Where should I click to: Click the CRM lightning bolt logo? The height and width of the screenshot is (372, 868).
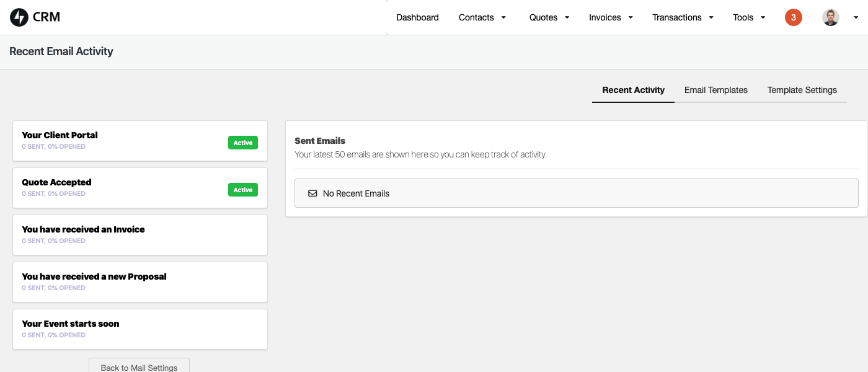pyautogui.click(x=18, y=17)
